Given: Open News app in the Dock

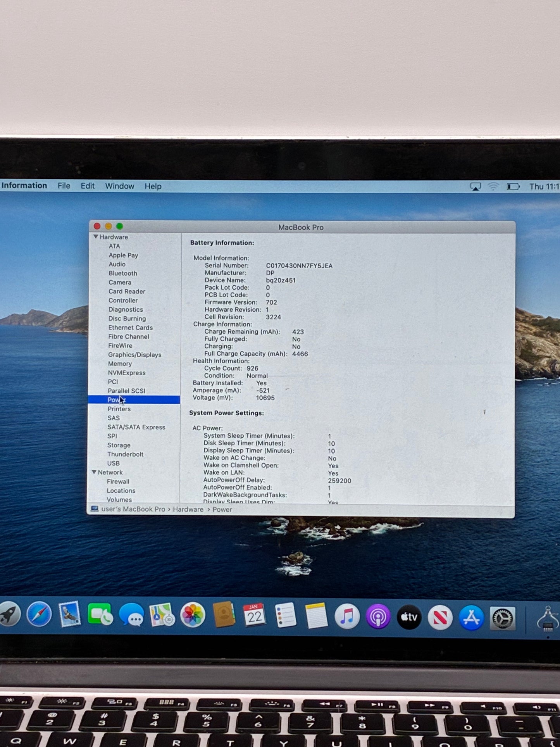Looking at the screenshot, I should pyautogui.click(x=440, y=617).
